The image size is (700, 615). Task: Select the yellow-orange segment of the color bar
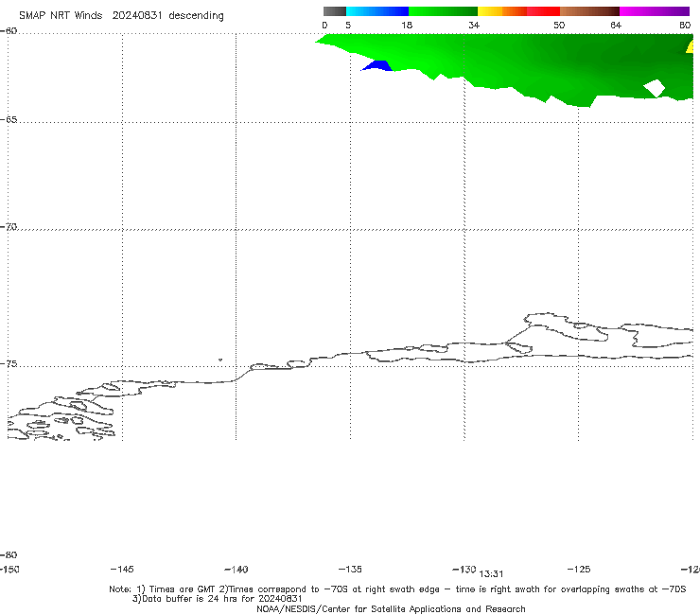click(502, 11)
